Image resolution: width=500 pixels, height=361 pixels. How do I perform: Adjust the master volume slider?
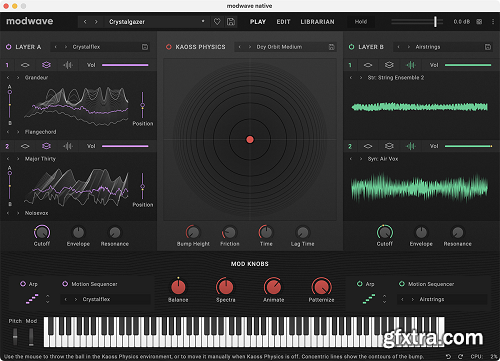click(417, 22)
